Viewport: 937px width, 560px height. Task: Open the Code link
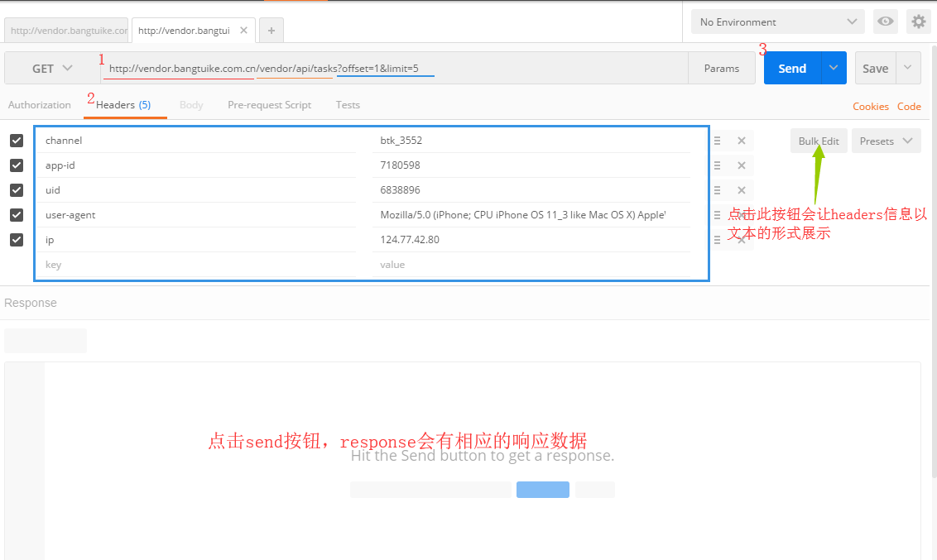909,106
